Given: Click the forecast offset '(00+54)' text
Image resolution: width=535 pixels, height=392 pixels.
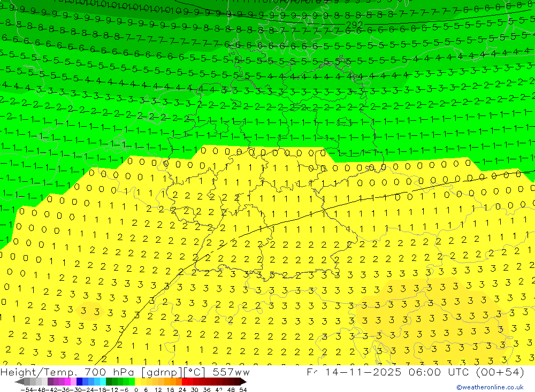Looking at the screenshot, I should point(500,372).
